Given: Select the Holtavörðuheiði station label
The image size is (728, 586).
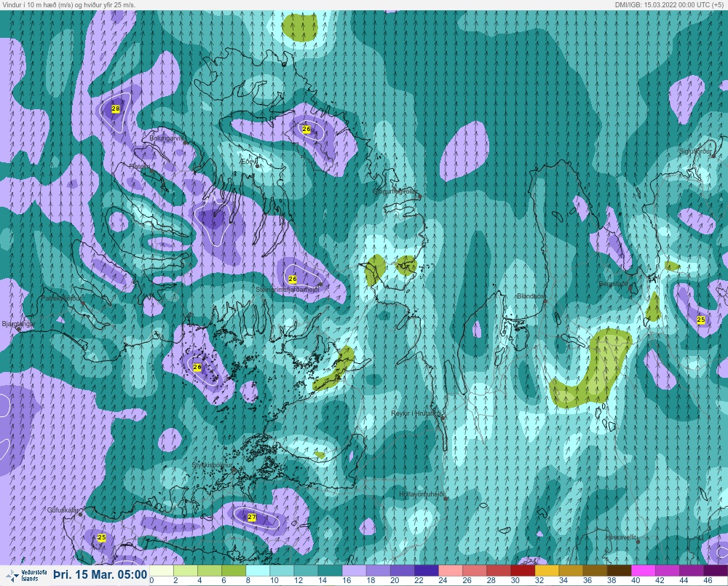Looking at the screenshot, I should pos(422,494).
